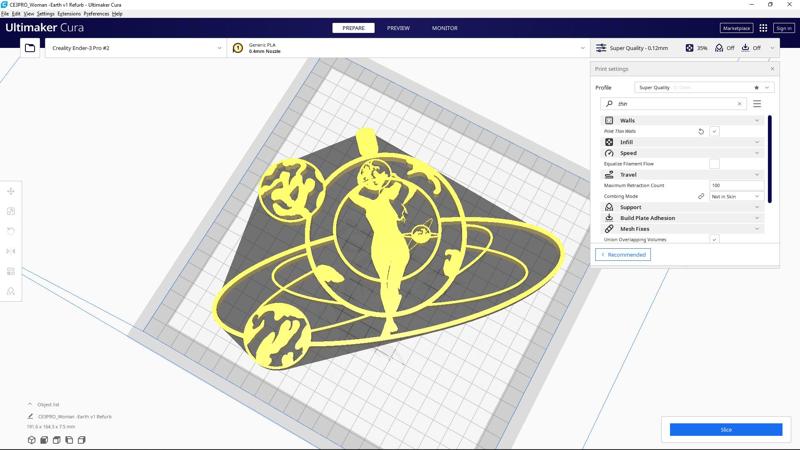Select the Per Model Settings tool
800x450 pixels.
point(11,271)
